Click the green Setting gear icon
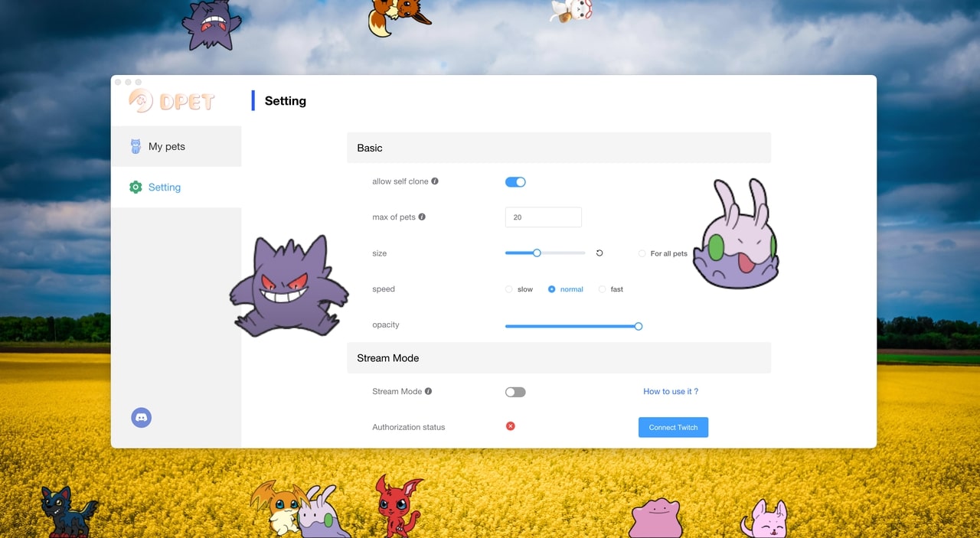 point(136,187)
